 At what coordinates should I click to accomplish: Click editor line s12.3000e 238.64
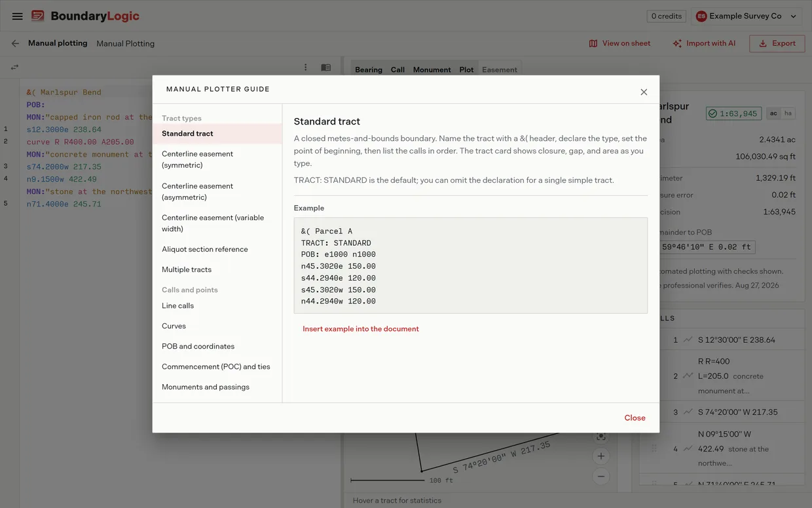point(64,130)
